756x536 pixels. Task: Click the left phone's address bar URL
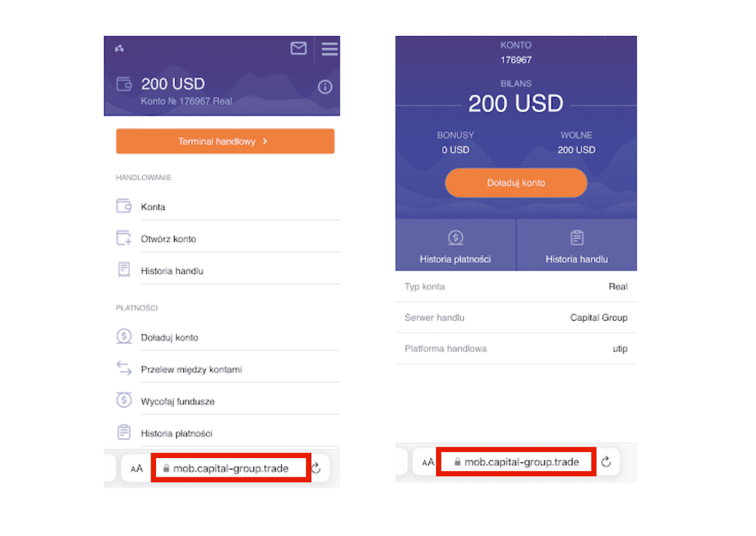231,468
